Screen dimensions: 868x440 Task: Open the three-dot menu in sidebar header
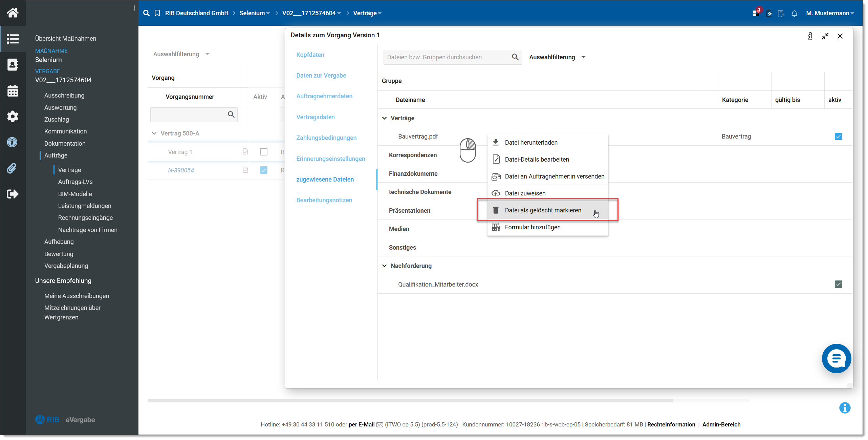coord(134,8)
